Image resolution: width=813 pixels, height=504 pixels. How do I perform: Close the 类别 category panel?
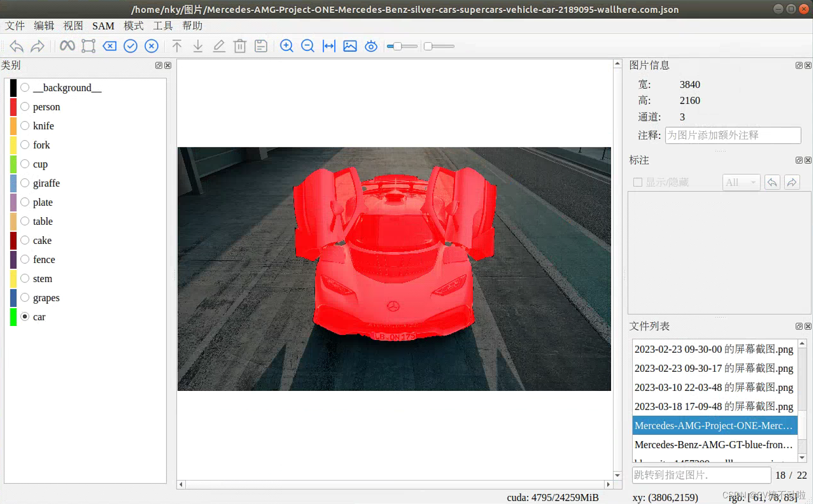[x=168, y=65]
